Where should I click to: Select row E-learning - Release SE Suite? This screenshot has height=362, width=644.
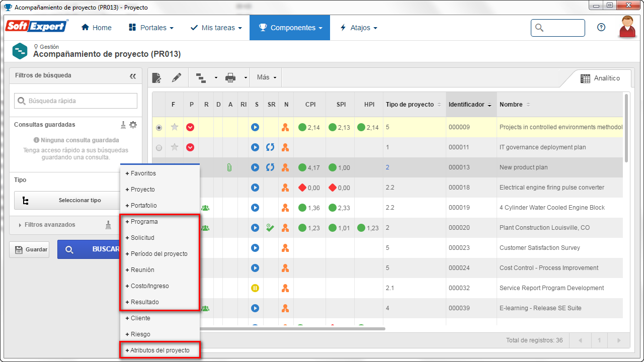388,308
